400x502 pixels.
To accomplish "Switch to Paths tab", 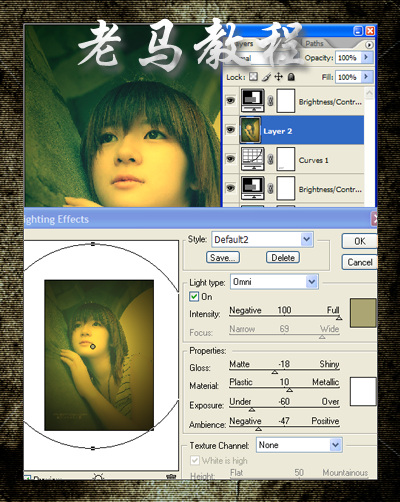I will pos(314,44).
